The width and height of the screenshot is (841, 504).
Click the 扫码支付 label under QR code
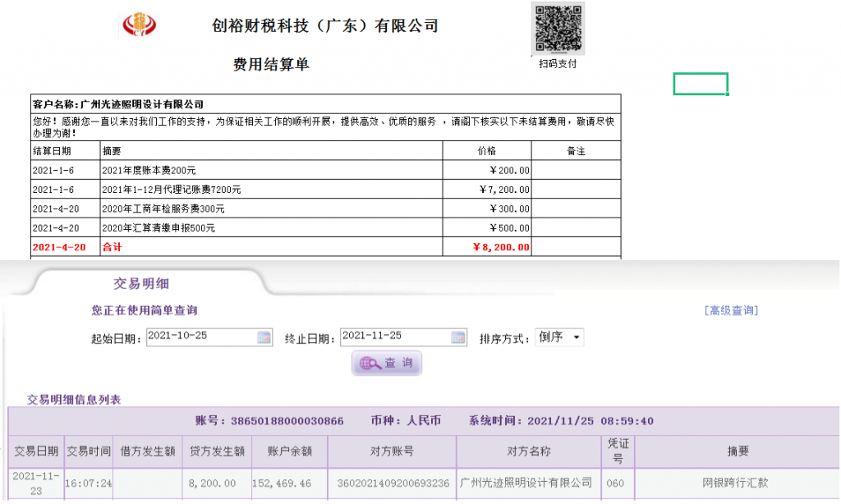[x=558, y=64]
